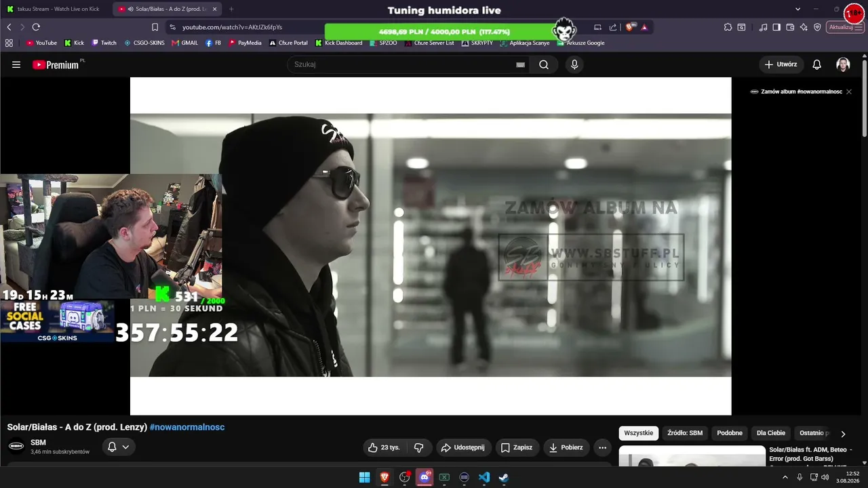Open Leo AI sparkle icon
The height and width of the screenshot is (488, 868).
coord(804,27)
